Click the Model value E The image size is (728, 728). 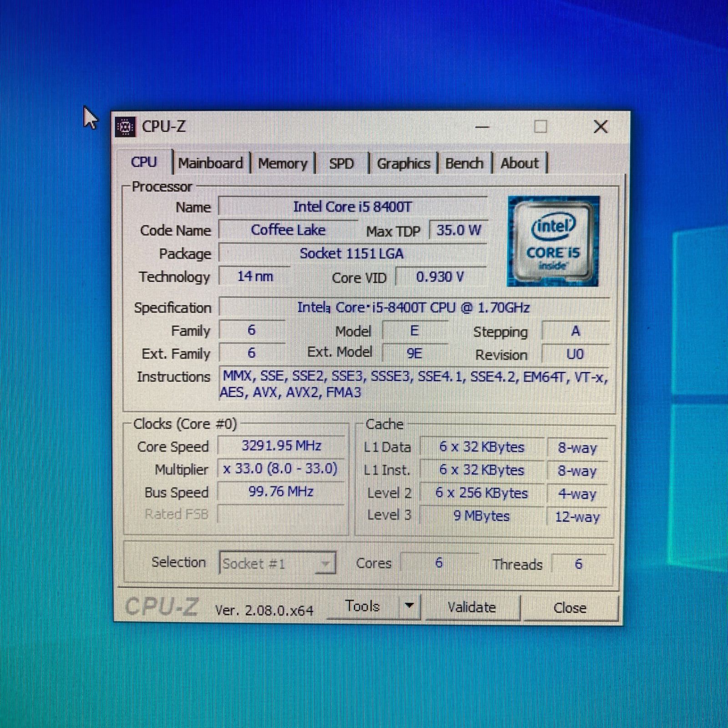click(415, 331)
